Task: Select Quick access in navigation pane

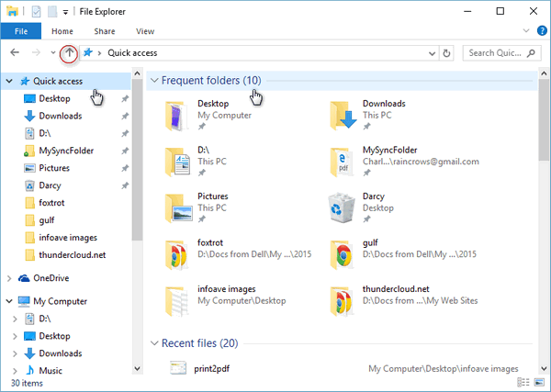Action: pyautogui.click(x=58, y=81)
